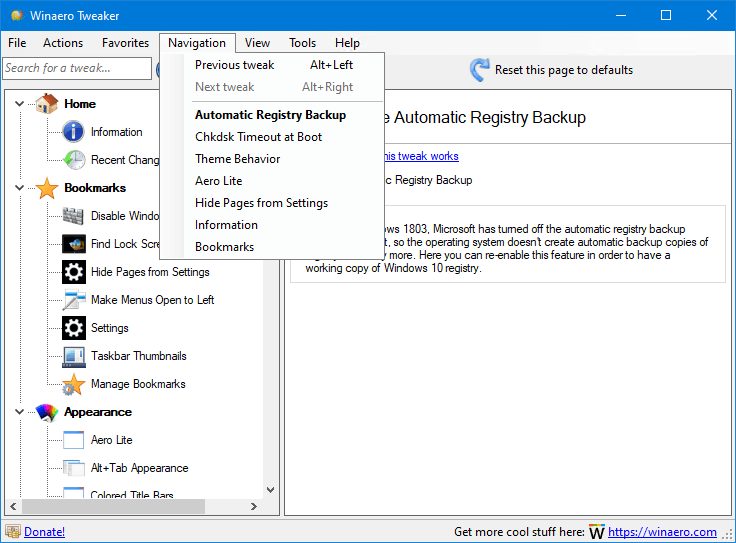This screenshot has height=543, width=736.
Task: Open the Favorites menu
Action: 125,43
